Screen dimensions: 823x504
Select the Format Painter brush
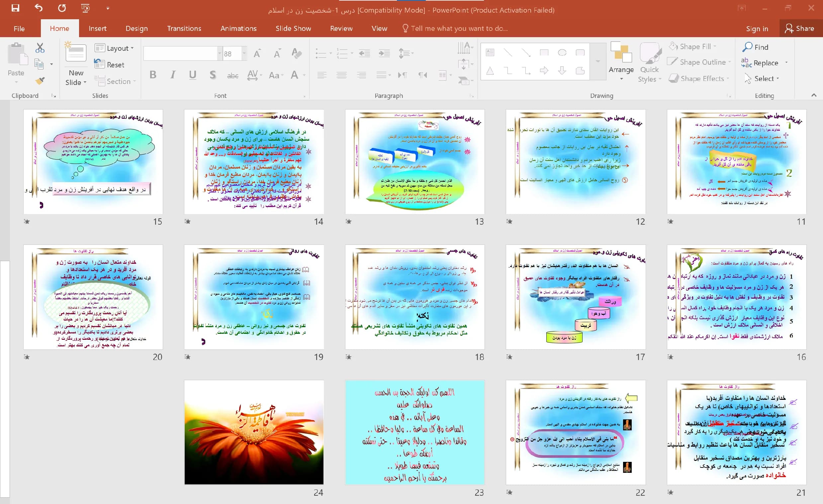coord(40,80)
